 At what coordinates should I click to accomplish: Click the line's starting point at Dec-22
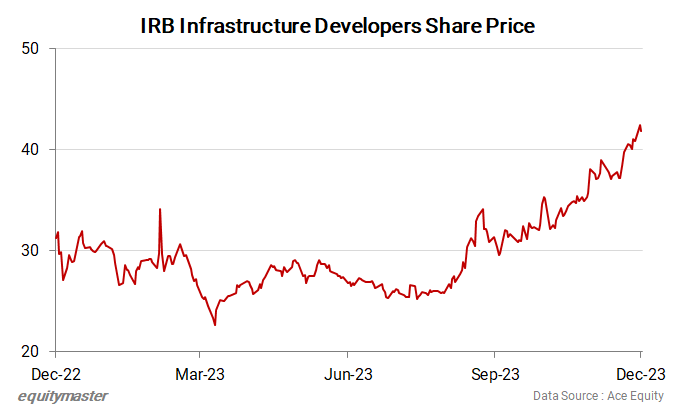coord(56,238)
